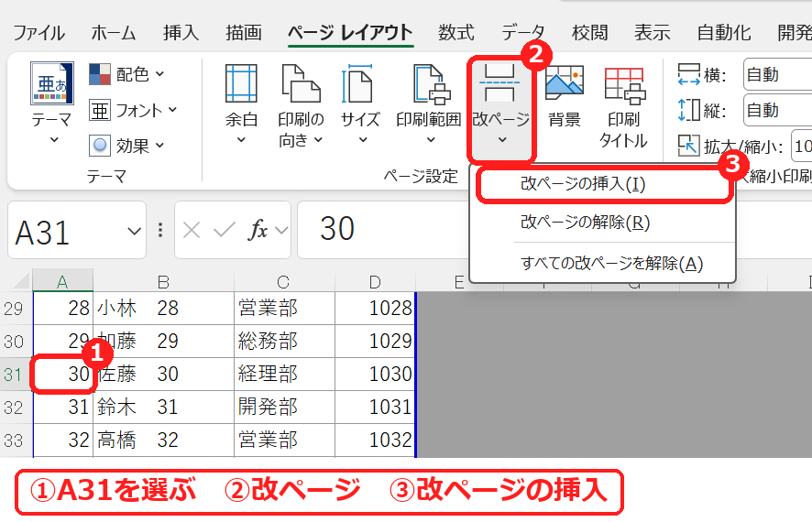Click the 拡大/縮小 scale icon
Viewport: 812px width, 522px height.
click(689, 146)
